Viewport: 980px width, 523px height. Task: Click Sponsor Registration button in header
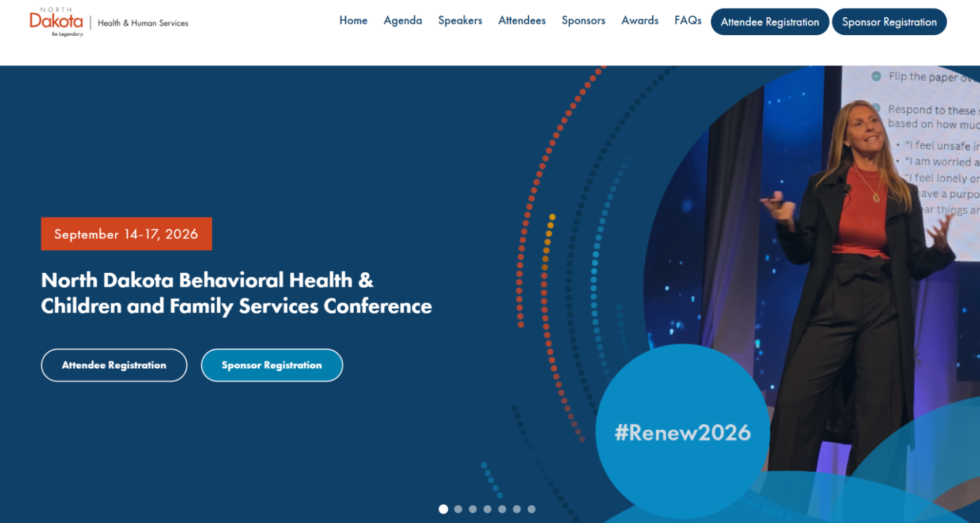(x=889, y=22)
